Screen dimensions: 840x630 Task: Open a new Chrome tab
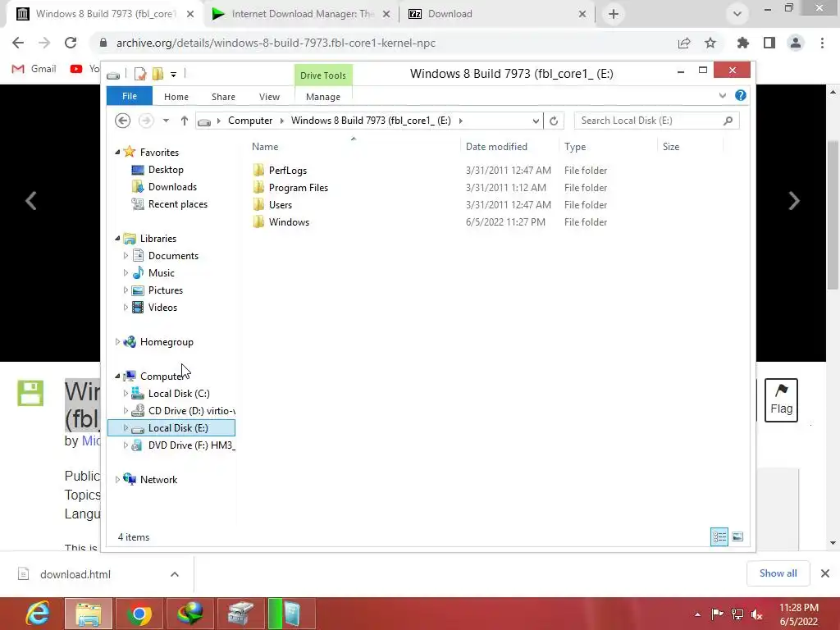click(614, 14)
